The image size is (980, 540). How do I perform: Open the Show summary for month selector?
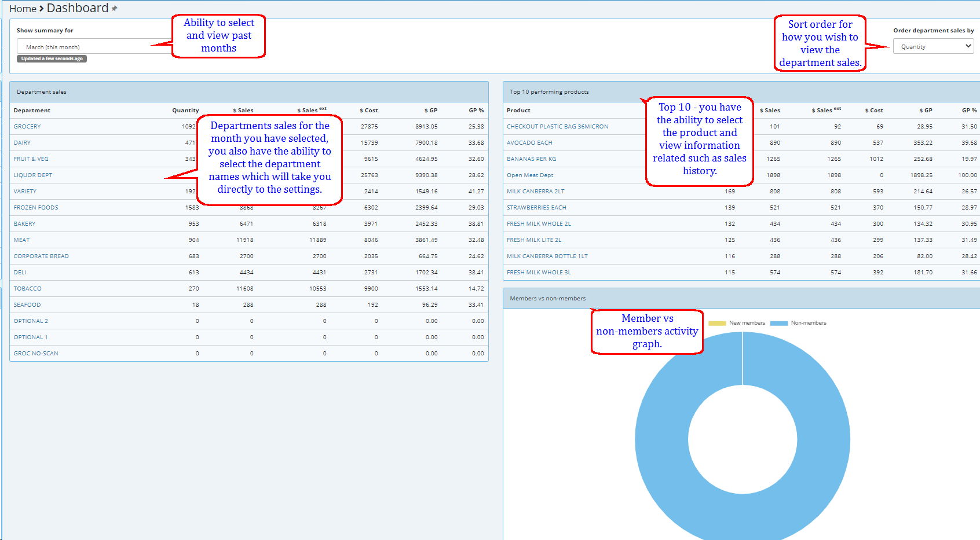tap(87, 47)
